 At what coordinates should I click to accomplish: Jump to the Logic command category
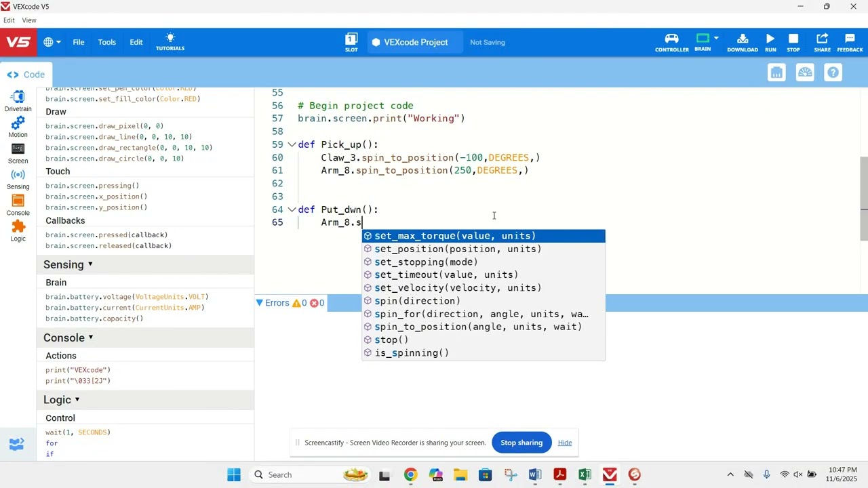pos(18,231)
